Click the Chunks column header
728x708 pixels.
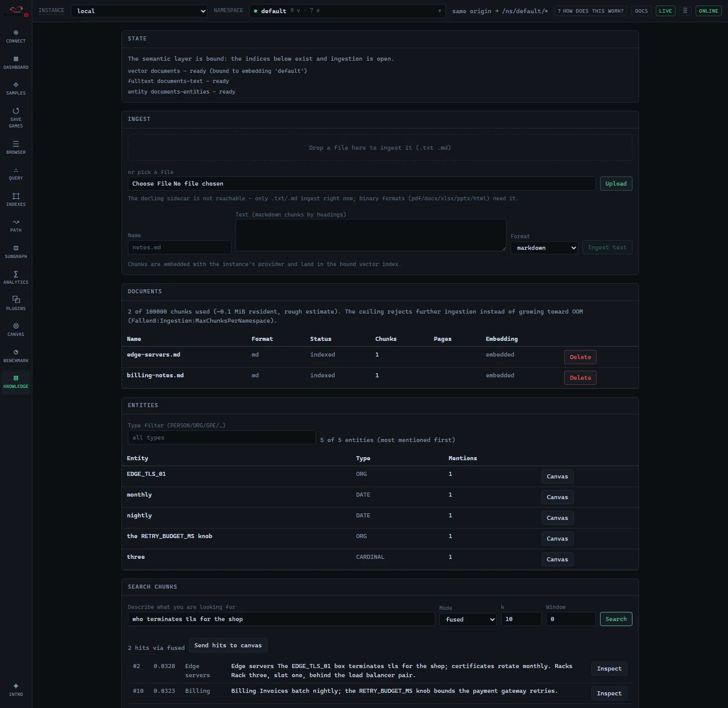click(386, 339)
